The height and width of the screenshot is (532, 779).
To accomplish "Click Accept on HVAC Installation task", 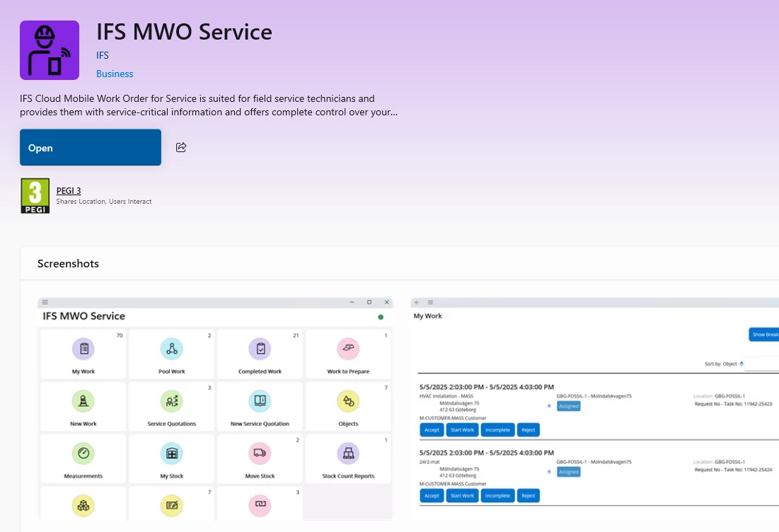I will point(432,429).
